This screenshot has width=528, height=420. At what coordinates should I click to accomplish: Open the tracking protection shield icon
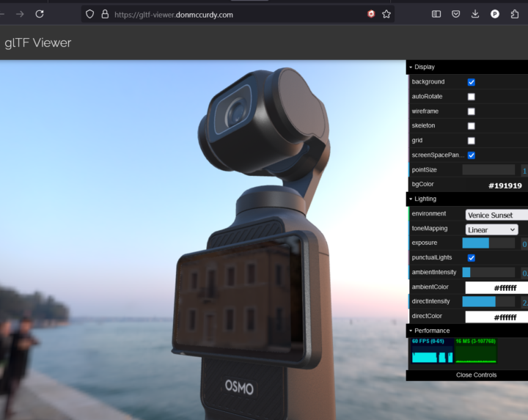(x=89, y=14)
